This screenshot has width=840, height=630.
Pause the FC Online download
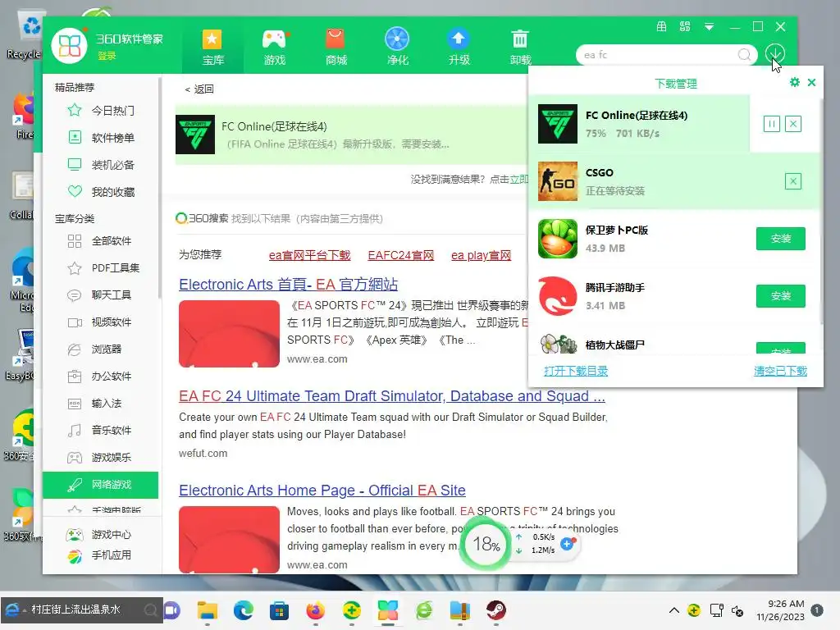(771, 125)
